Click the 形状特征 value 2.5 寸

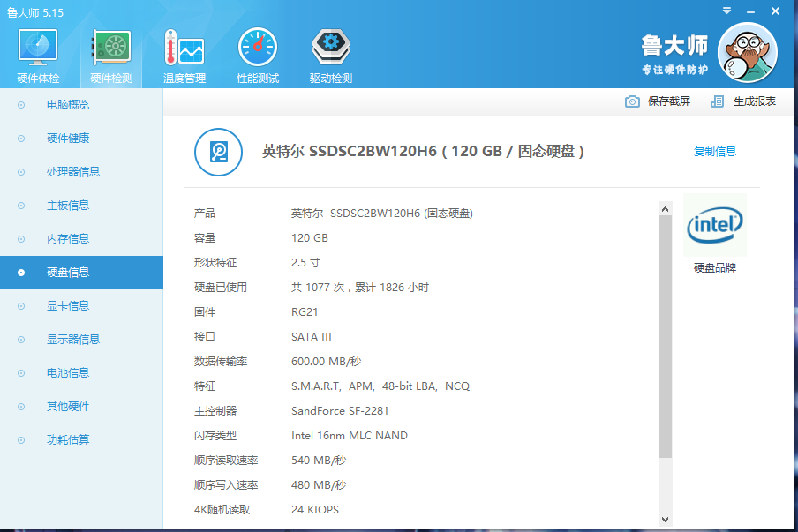coord(305,263)
